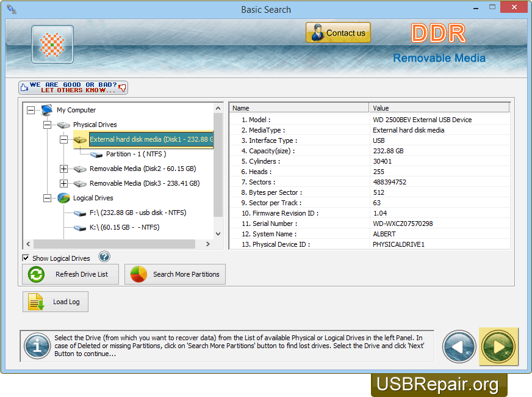Click the help question mark icon
The width and height of the screenshot is (532, 397).
104,257
